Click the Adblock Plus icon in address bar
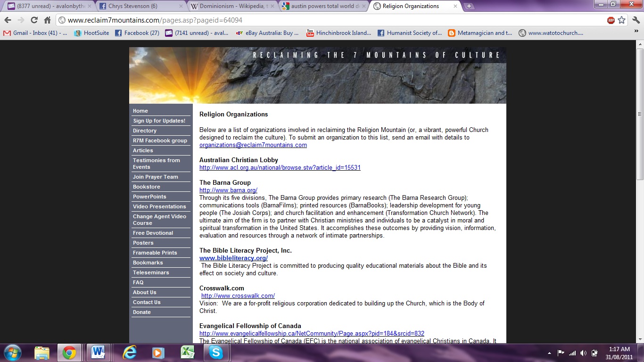644x362 pixels. coord(611,20)
